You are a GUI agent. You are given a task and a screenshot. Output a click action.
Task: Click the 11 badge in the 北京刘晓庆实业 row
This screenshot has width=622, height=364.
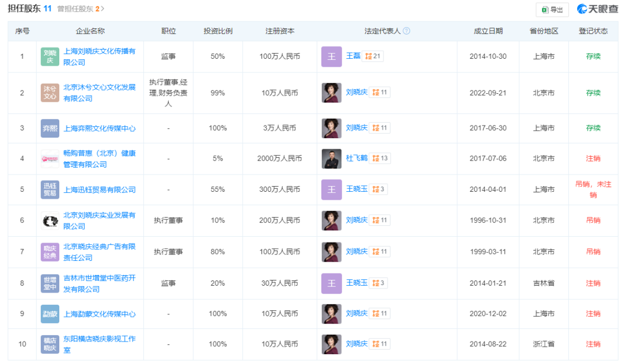380,220
